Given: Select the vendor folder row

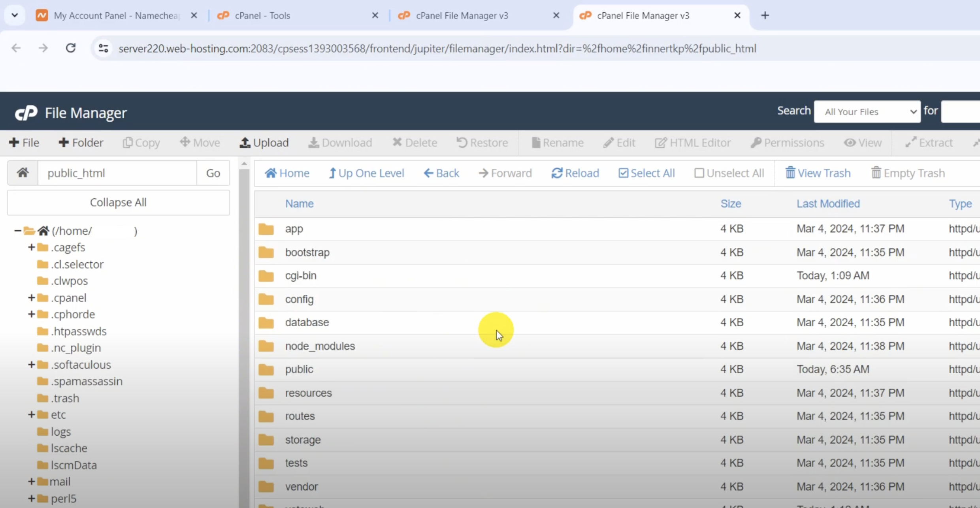Looking at the screenshot, I should [x=617, y=487].
